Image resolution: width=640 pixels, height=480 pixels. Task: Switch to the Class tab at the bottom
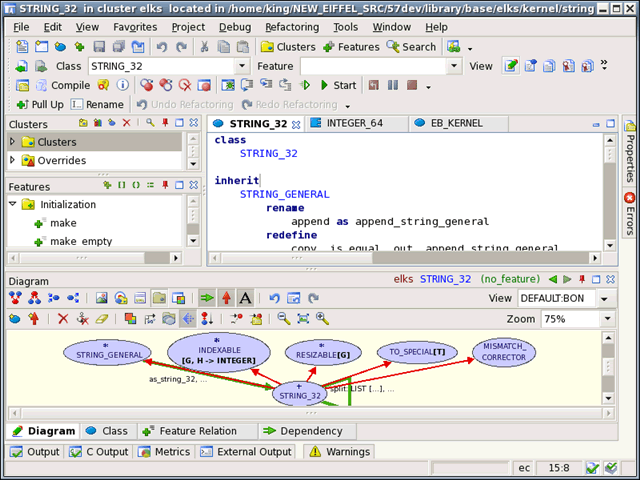(x=107, y=431)
